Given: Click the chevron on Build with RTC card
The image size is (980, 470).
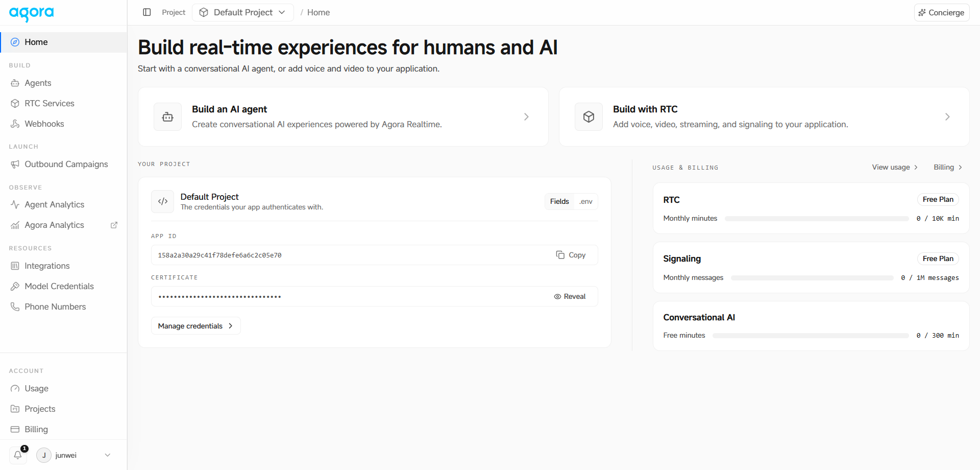Looking at the screenshot, I should (947, 117).
